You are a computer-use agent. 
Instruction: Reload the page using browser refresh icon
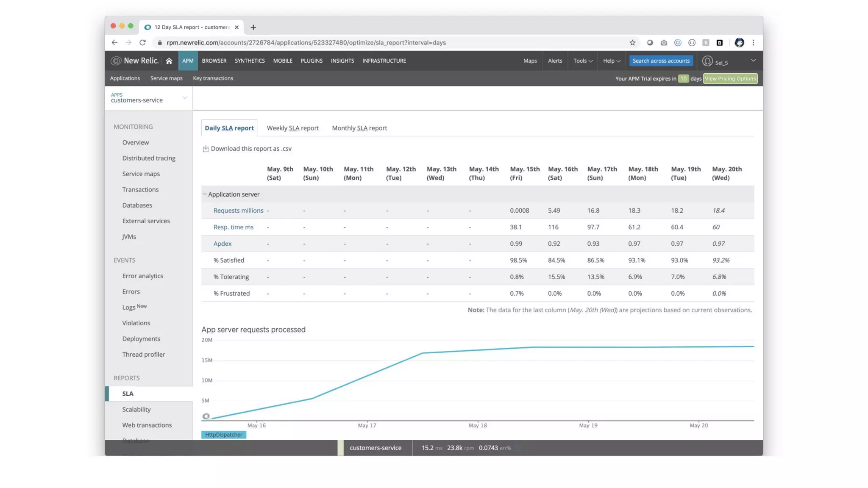coord(142,42)
